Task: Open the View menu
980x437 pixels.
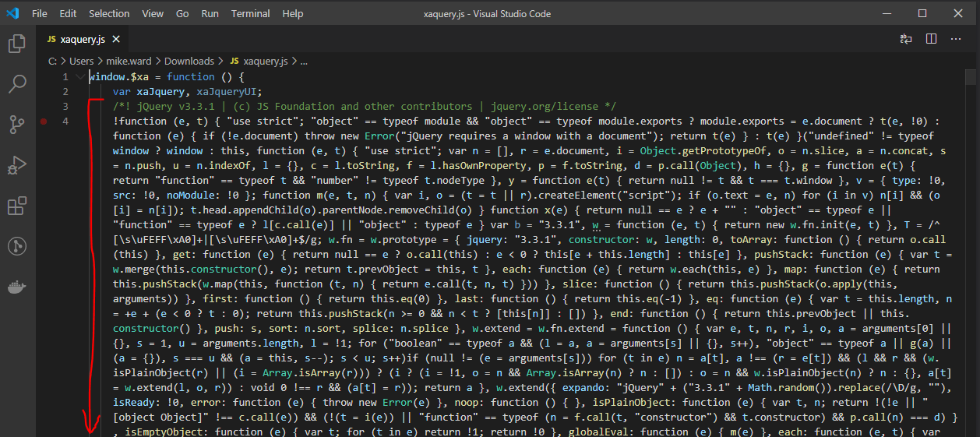Action: [x=153, y=13]
